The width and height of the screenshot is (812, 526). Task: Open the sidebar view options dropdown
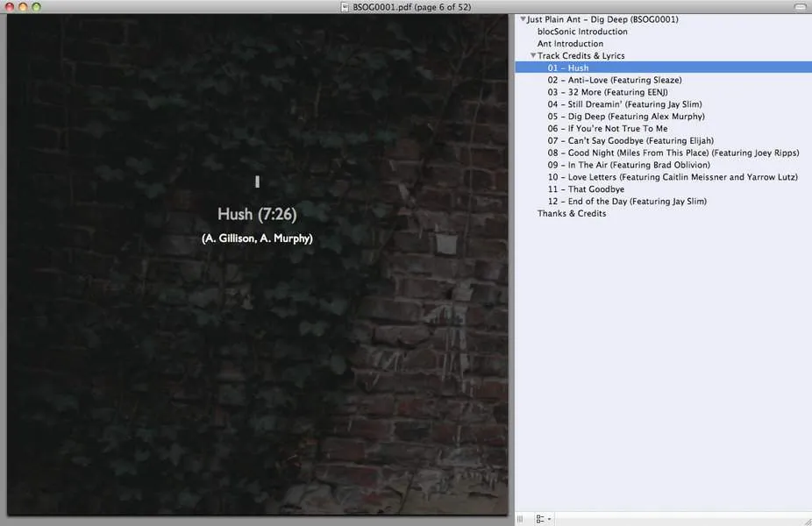coord(543,519)
